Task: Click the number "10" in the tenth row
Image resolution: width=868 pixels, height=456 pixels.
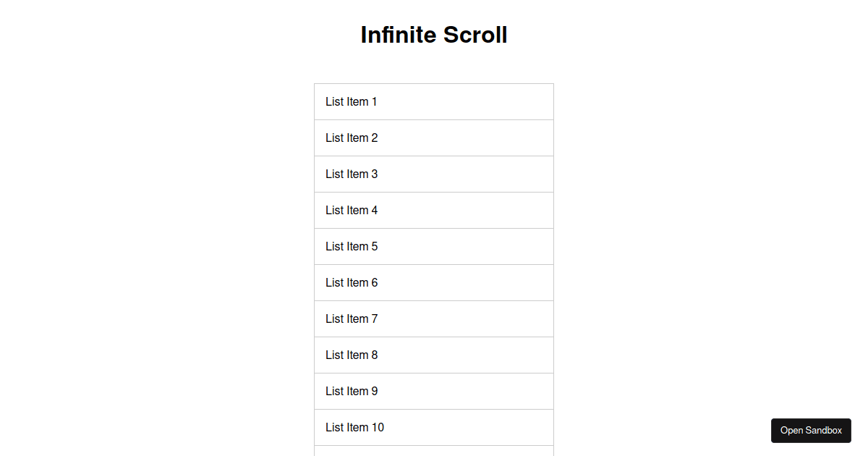Action: point(378,428)
